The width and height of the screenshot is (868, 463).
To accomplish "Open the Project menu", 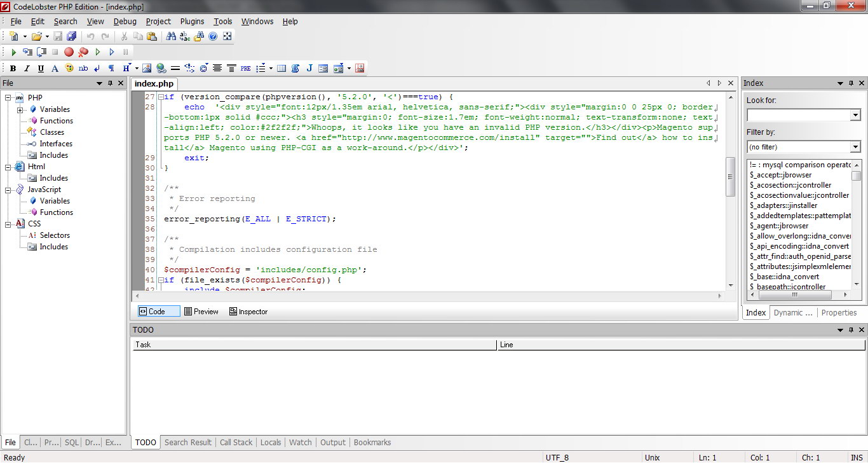I will pos(158,21).
